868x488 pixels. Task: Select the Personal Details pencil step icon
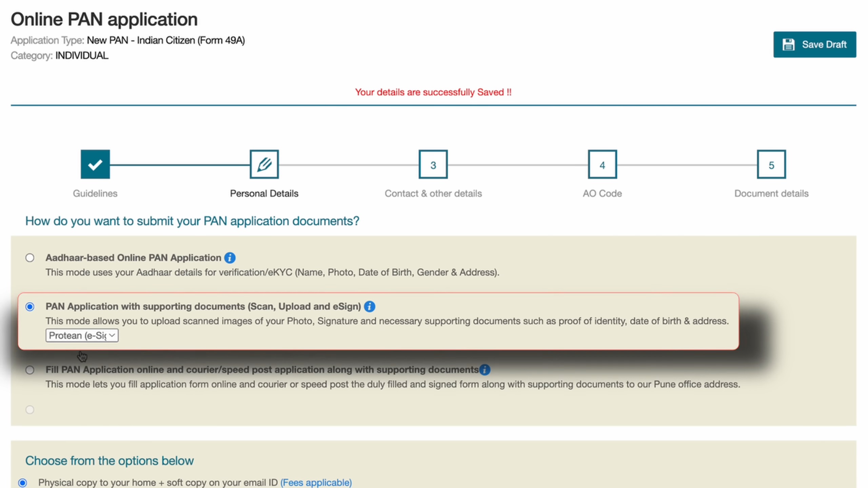[x=264, y=164]
